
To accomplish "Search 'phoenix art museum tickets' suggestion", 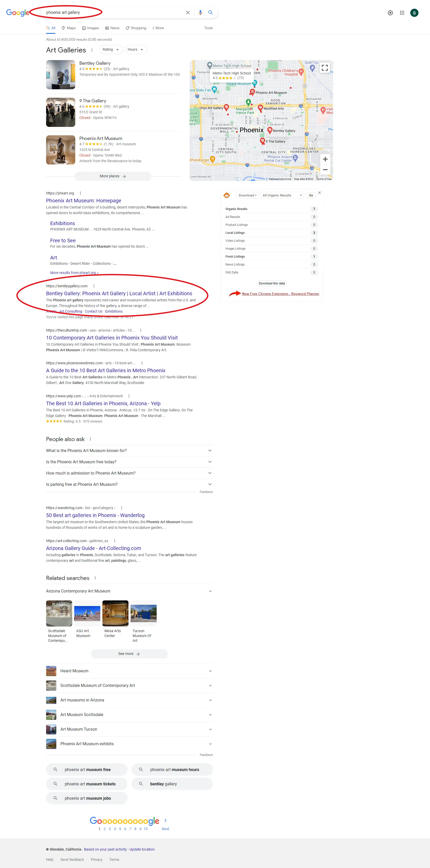I will (x=87, y=784).
